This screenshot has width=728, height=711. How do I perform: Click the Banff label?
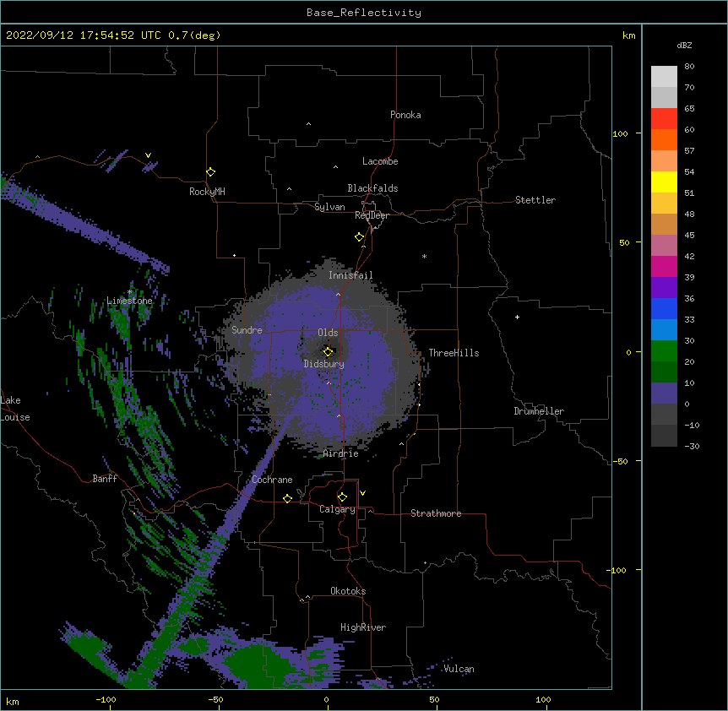pos(105,479)
